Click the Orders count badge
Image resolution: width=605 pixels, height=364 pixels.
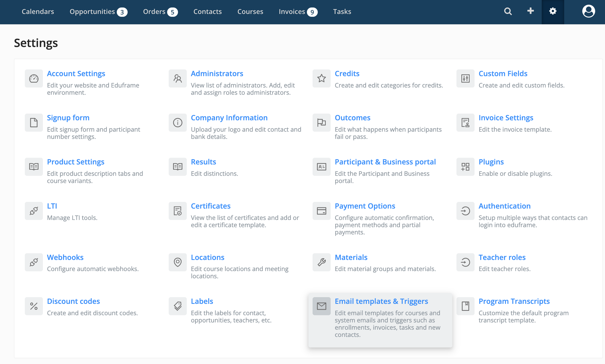tap(172, 12)
